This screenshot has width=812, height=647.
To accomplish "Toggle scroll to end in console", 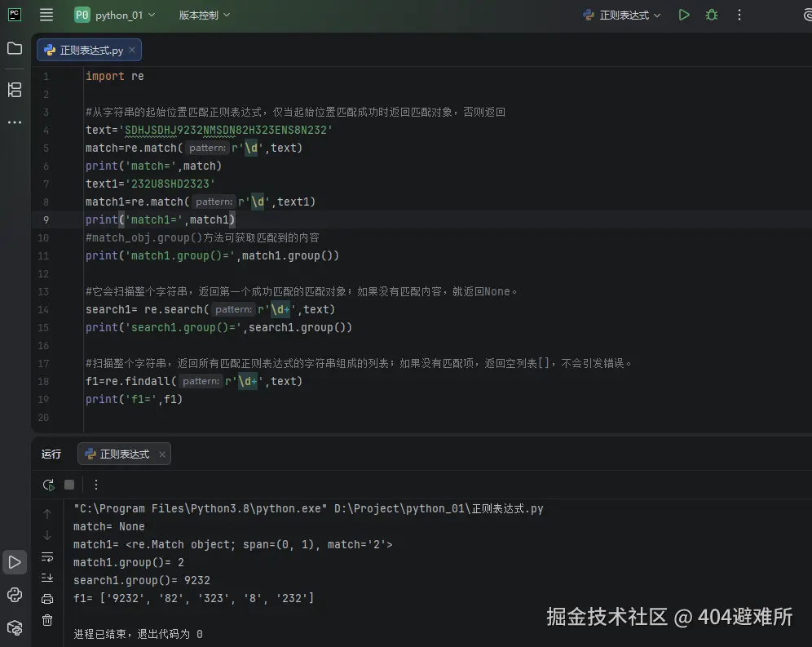I will [x=47, y=578].
